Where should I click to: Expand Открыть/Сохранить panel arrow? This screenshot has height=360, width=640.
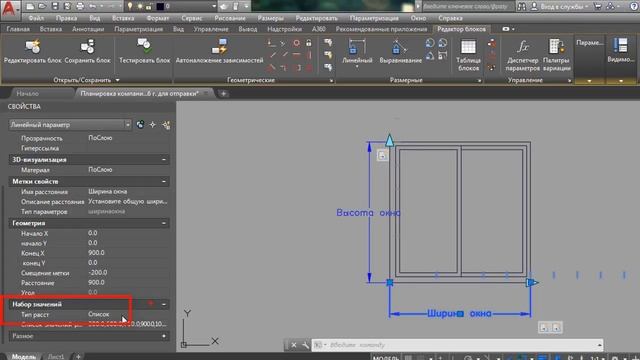[x=118, y=80]
